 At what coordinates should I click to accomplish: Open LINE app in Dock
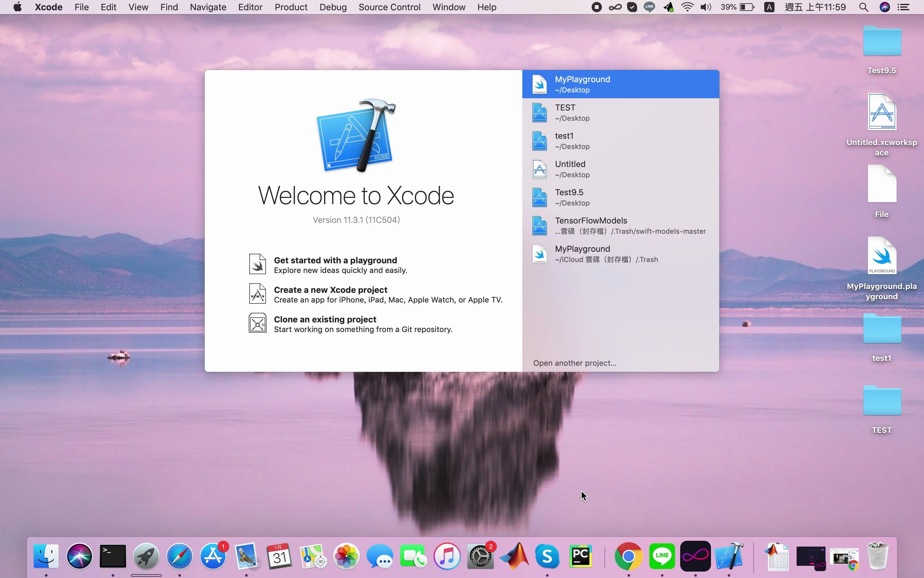tap(662, 556)
